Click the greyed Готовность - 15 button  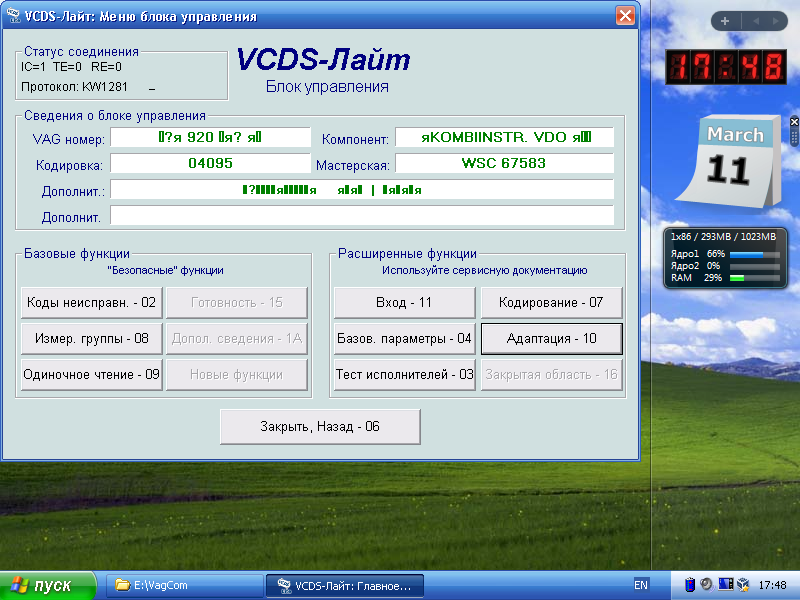point(237,303)
